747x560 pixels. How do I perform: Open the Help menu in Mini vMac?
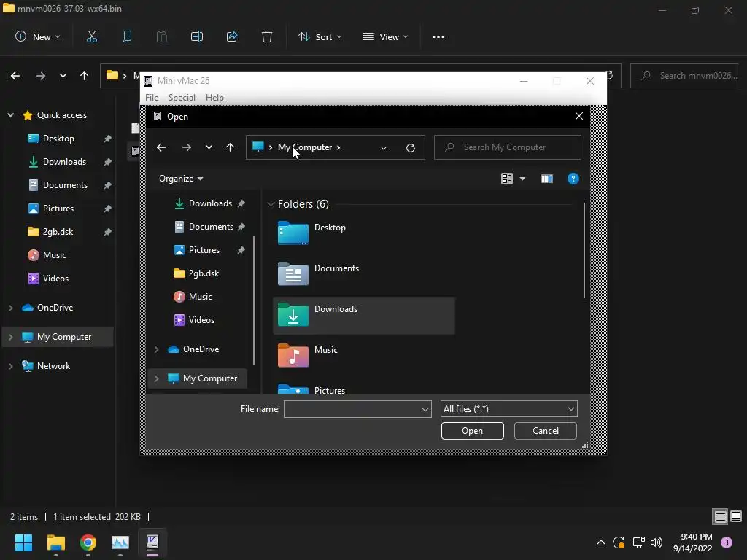point(215,98)
